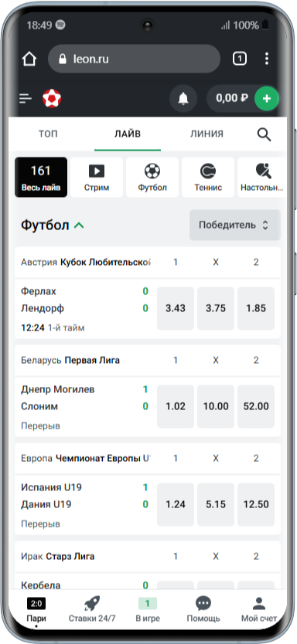
Task: Open Ставки 24/7 rocket section
Action: [92, 609]
